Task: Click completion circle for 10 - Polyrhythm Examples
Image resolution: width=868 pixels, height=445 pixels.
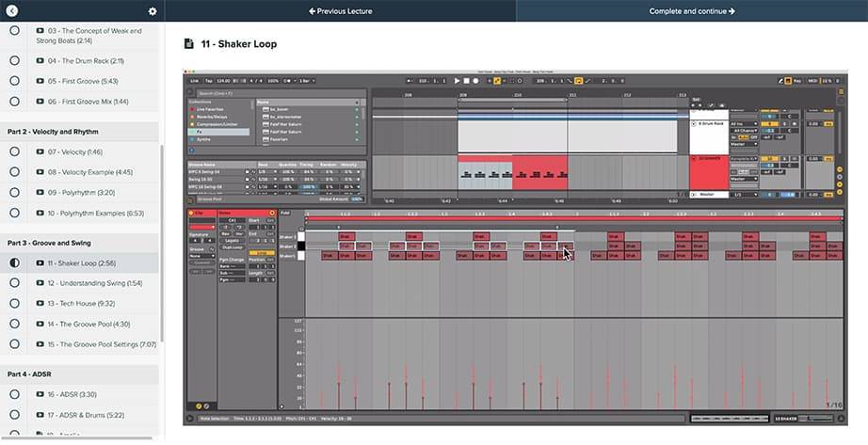Action: (14, 213)
